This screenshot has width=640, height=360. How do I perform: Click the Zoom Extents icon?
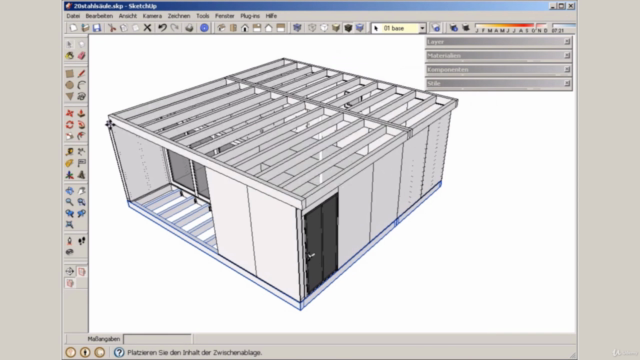pyautogui.click(x=70, y=224)
